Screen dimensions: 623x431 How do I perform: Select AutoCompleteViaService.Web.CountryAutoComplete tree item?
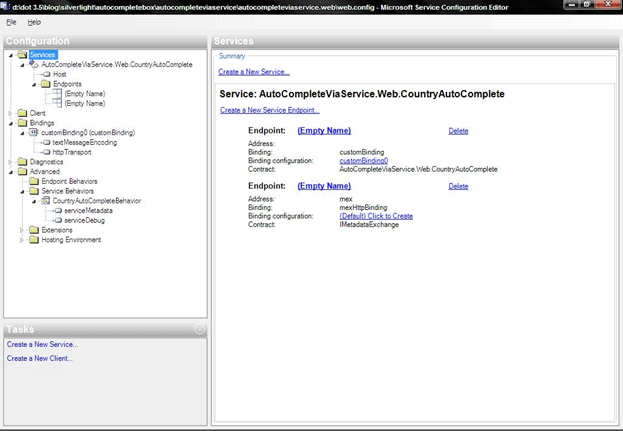coord(117,64)
